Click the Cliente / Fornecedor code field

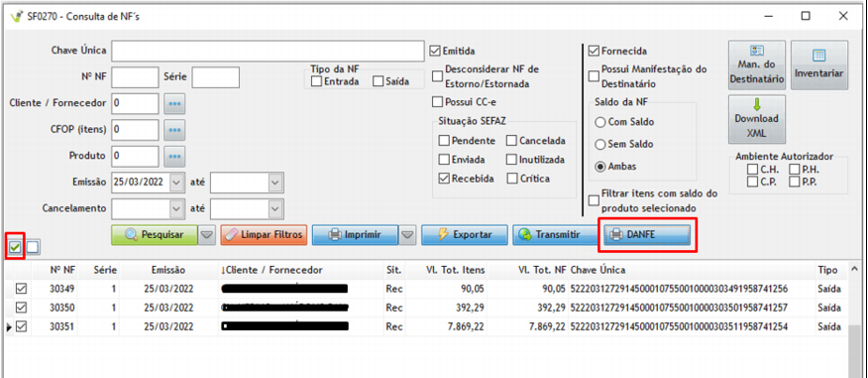coord(135,103)
